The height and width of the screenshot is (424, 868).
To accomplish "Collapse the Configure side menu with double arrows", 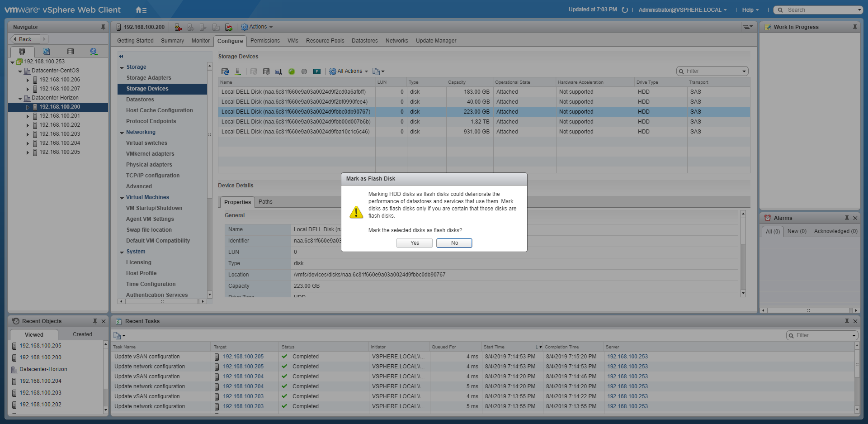I will pos(121,57).
